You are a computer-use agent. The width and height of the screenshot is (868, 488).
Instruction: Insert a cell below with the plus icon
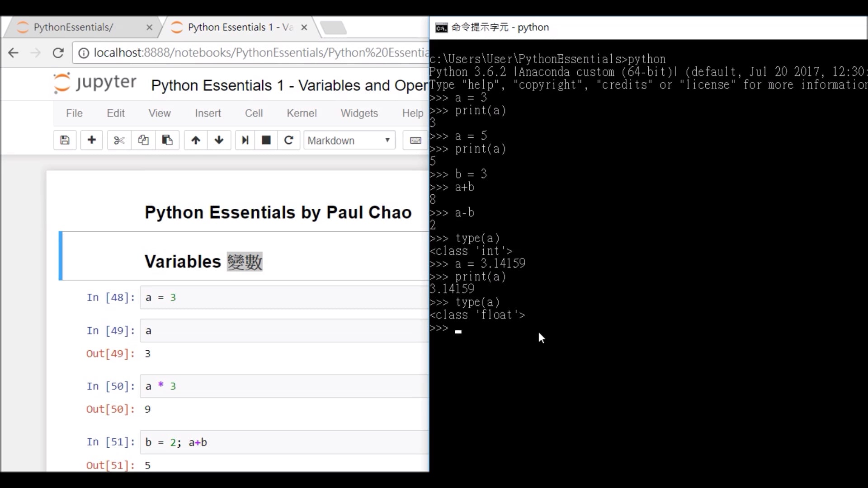coord(91,140)
